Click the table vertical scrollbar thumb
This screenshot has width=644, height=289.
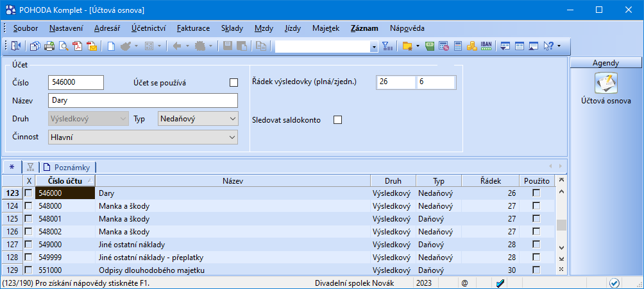point(561,225)
